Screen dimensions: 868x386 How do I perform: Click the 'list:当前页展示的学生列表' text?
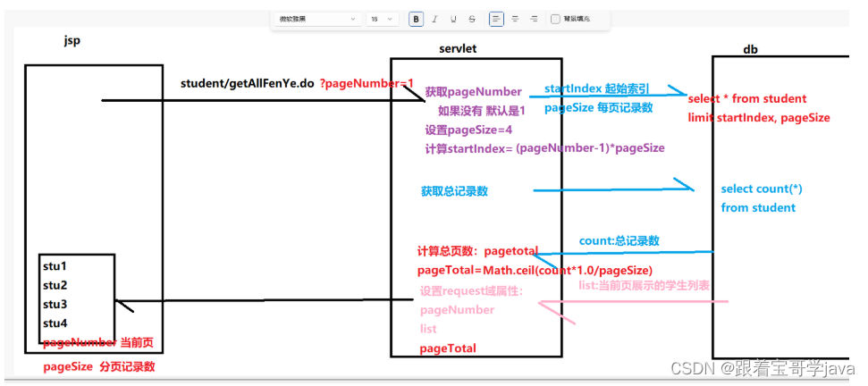click(x=644, y=285)
